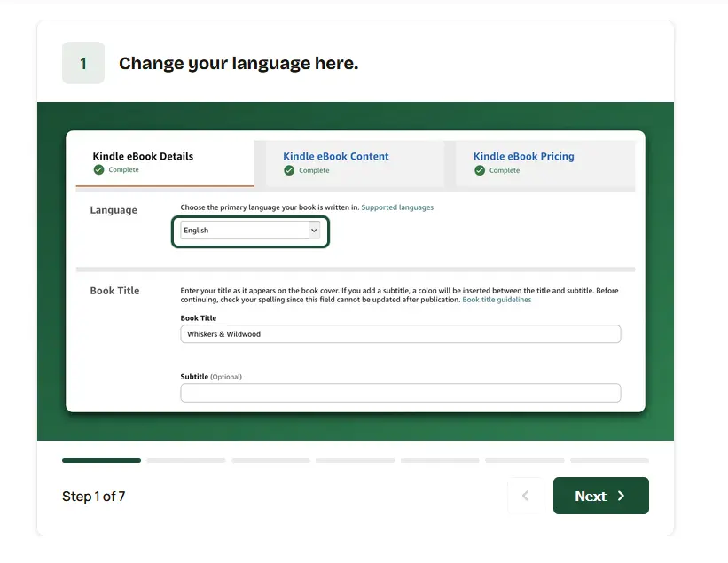Click the 'Step 1 of 7' text
Viewport: 728px width, 563px height.
tap(94, 497)
